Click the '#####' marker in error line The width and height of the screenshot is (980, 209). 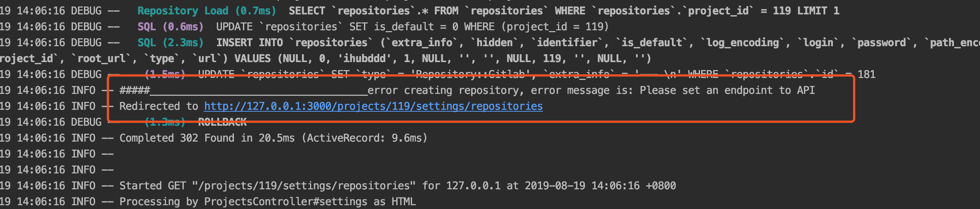pos(135,90)
